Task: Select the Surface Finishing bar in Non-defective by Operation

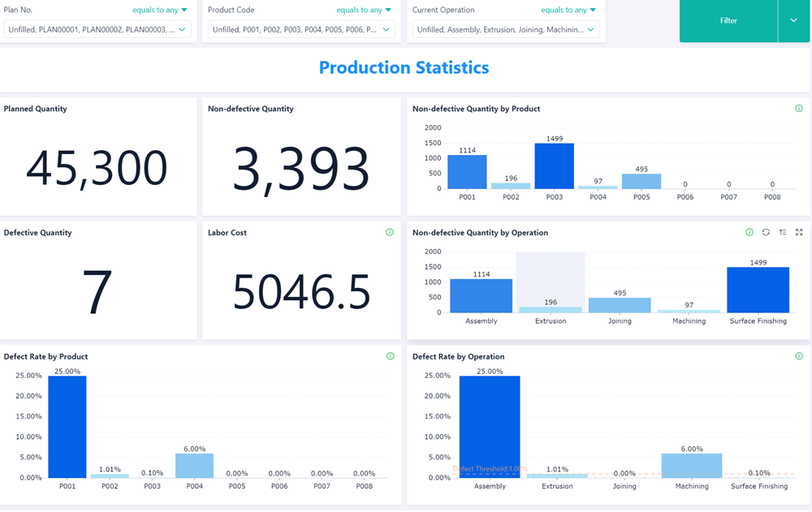Action: click(x=758, y=290)
